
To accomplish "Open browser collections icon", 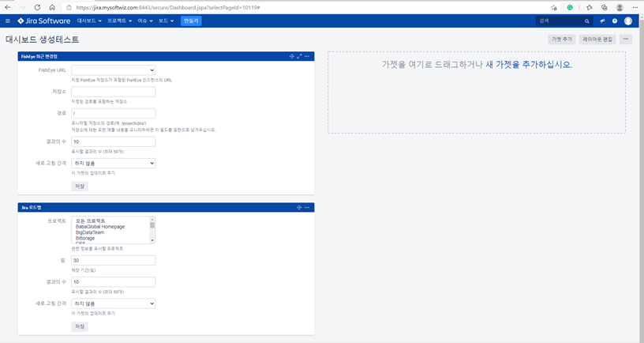I will (605, 7).
